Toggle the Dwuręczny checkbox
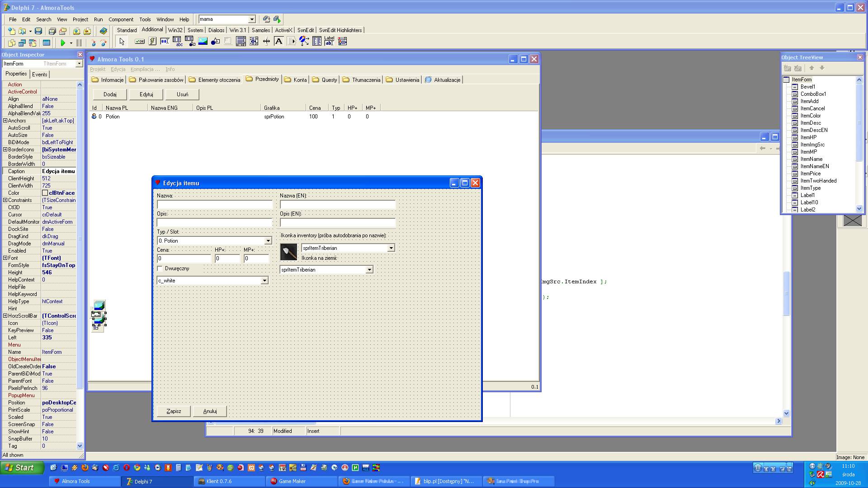The image size is (868, 488). (x=160, y=268)
